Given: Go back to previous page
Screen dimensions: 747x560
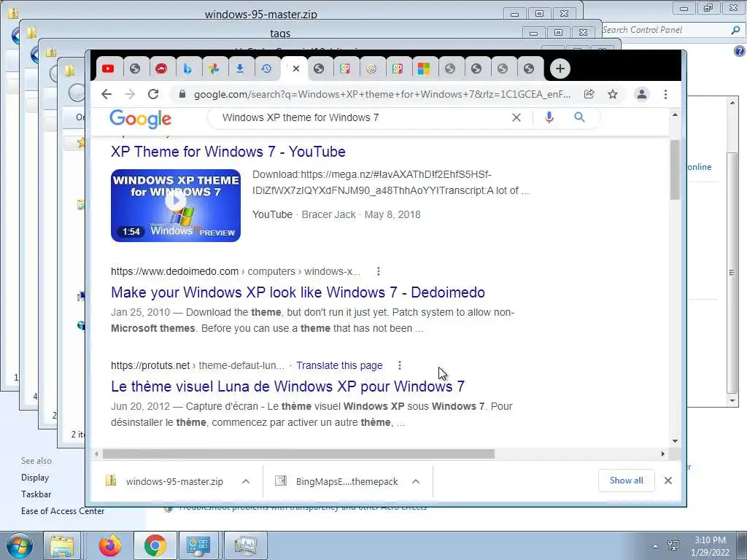Looking at the screenshot, I should click(107, 94).
